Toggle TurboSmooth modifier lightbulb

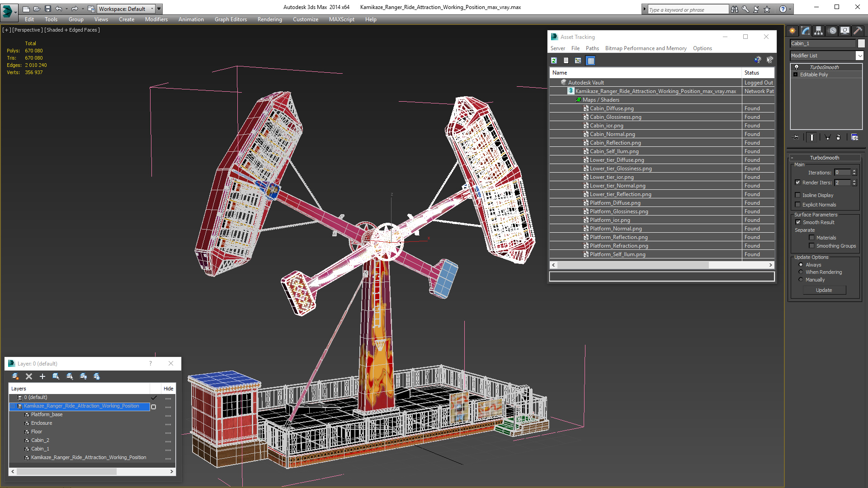pyautogui.click(x=797, y=67)
